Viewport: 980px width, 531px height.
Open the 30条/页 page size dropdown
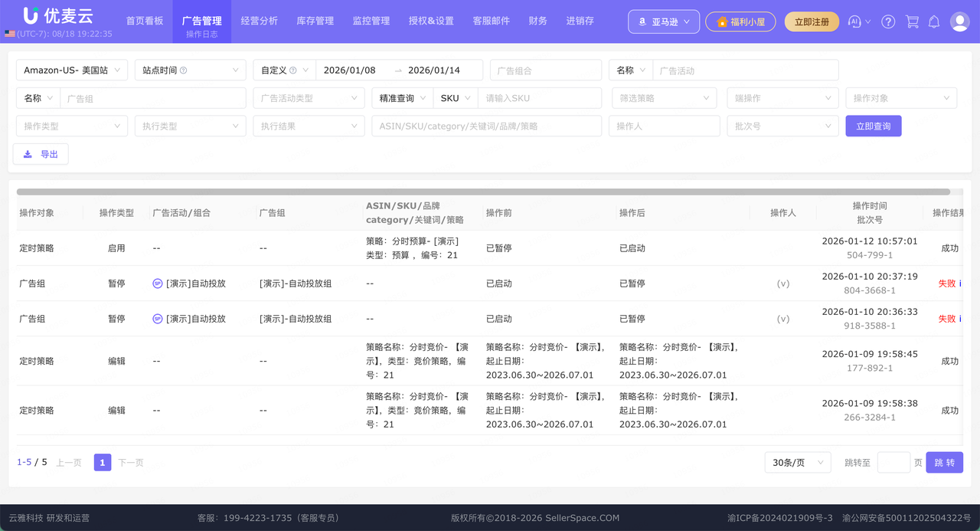[798, 463]
